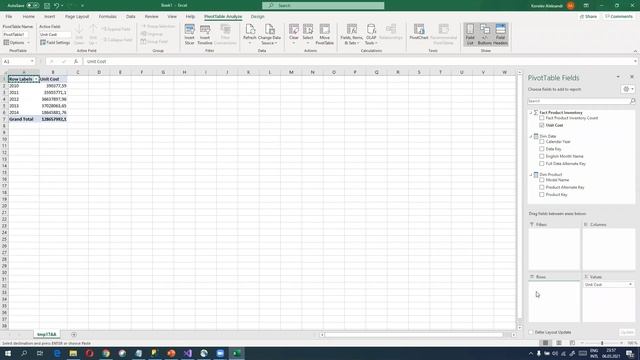The image size is (640, 360).
Task: Click the title bar Search box
Action: pos(323,6)
